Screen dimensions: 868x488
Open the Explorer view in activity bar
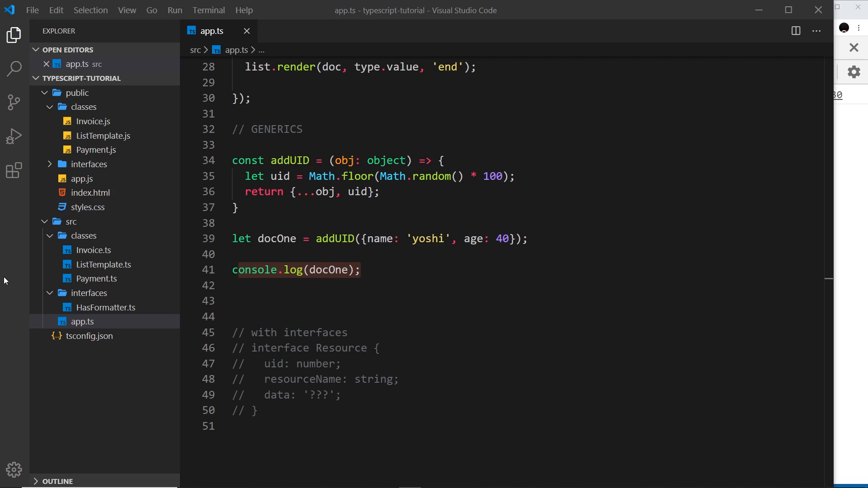tap(14, 35)
